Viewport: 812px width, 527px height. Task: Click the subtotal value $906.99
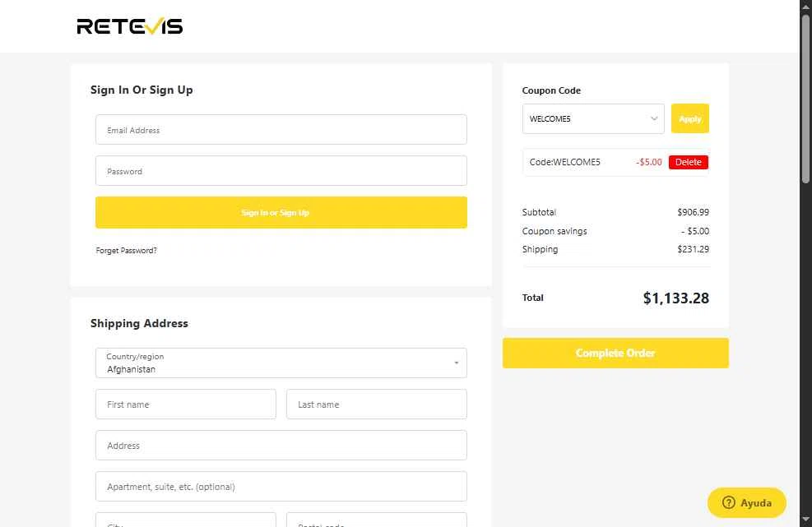[693, 212]
